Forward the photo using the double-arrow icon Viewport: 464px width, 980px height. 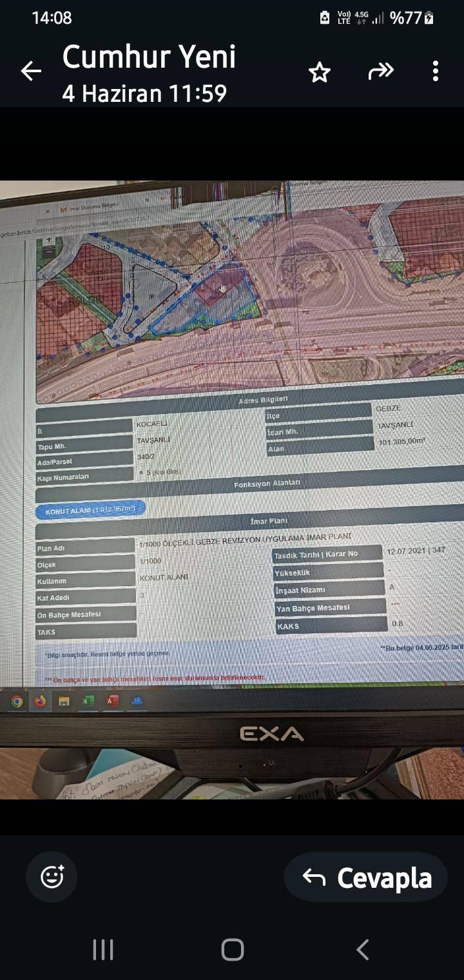380,72
